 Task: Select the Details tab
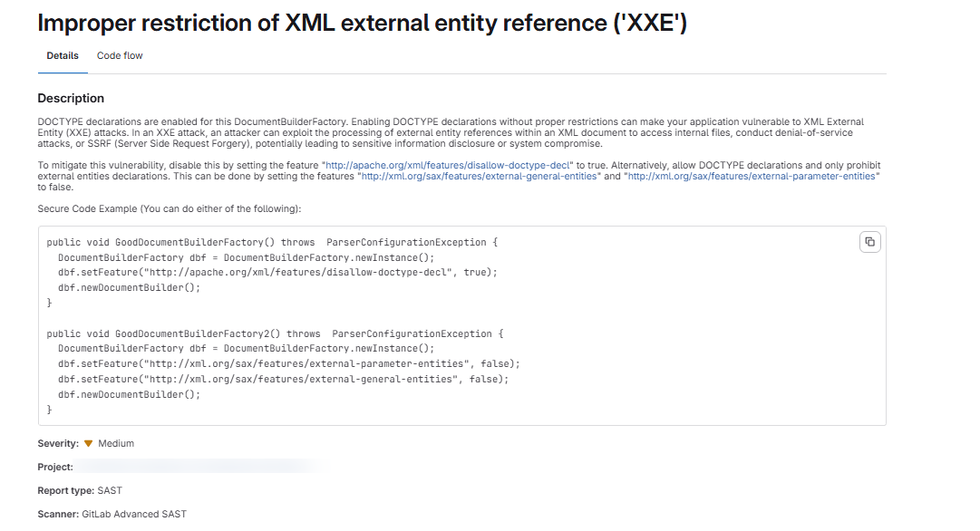63,55
